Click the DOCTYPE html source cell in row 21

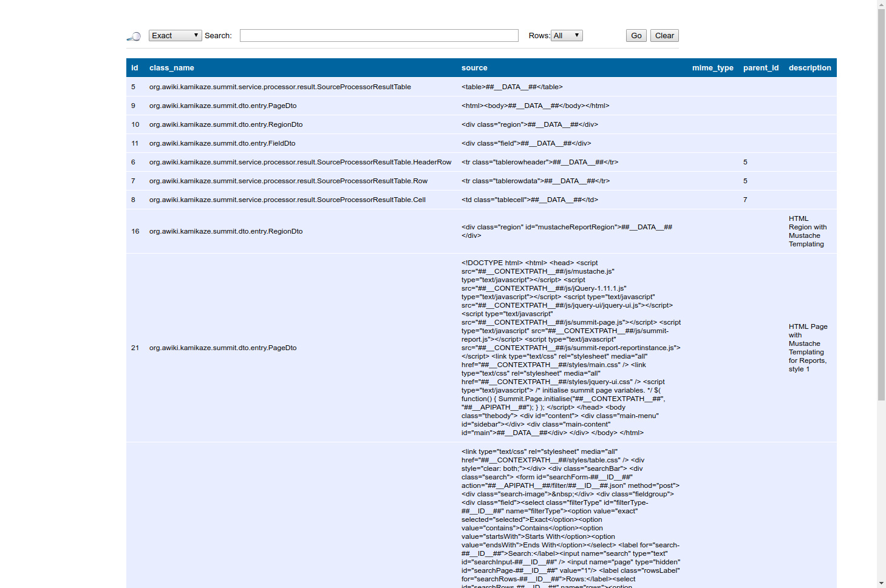(x=571, y=348)
